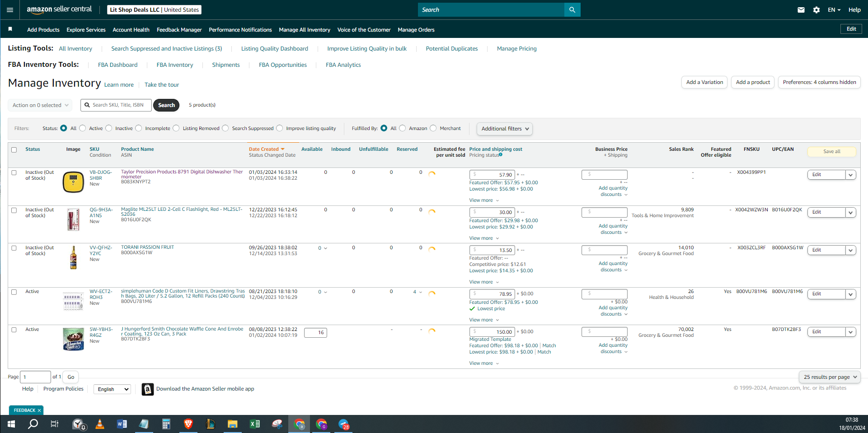868x433 pixels.
Task: Click the Amazon Seller mobile app icon
Action: click(148, 389)
